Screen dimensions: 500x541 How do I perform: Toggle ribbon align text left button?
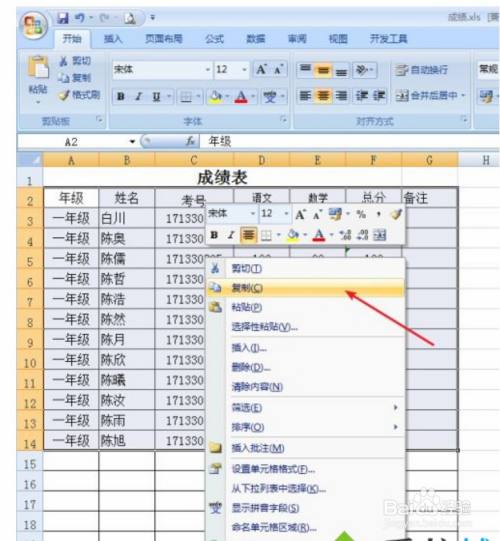coord(305,96)
